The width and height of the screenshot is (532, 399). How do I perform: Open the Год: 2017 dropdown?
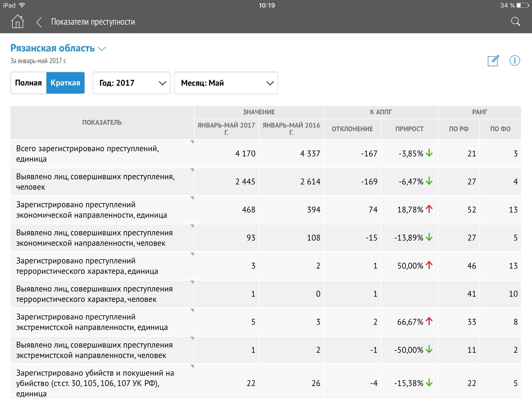tap(131, 83)
